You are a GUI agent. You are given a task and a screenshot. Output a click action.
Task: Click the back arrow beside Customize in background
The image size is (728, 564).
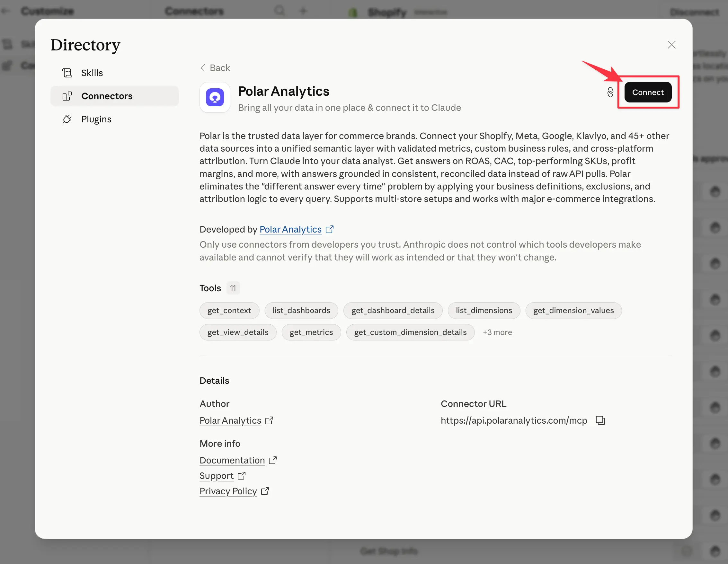tap(5, 11)
